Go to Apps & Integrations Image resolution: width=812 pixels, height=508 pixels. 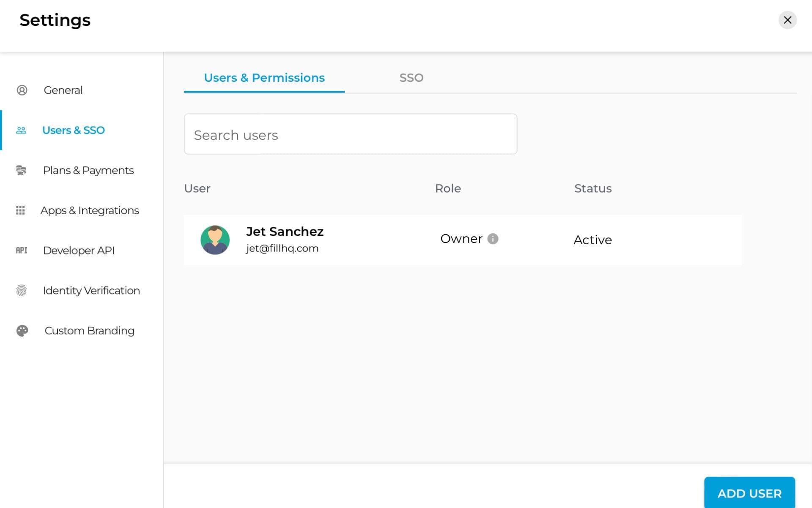90,210
